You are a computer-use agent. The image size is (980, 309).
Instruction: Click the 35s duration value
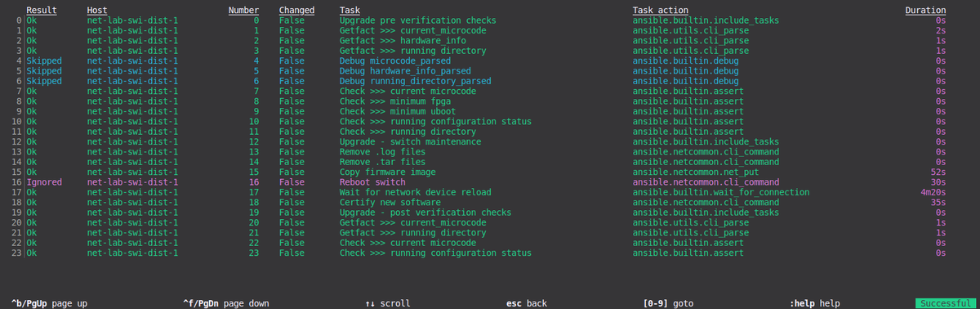point(938,202)
